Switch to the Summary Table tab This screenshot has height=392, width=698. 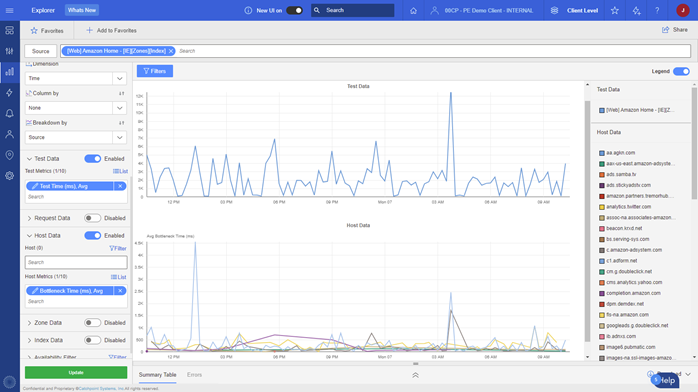(158, 375)
